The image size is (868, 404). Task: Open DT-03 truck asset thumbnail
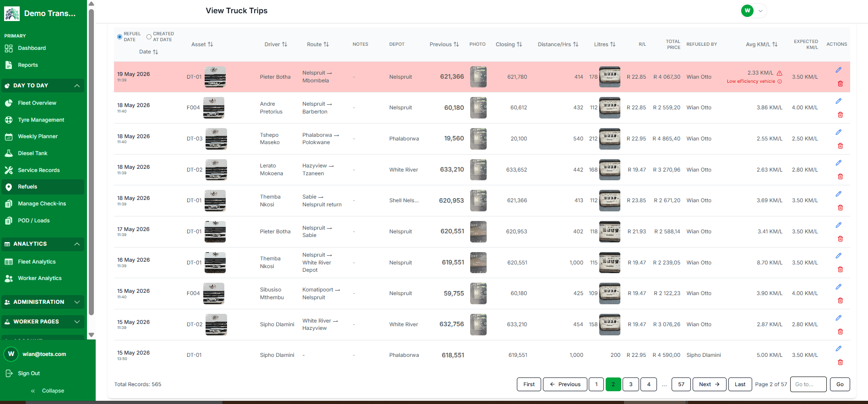click(x=216, y=139)
